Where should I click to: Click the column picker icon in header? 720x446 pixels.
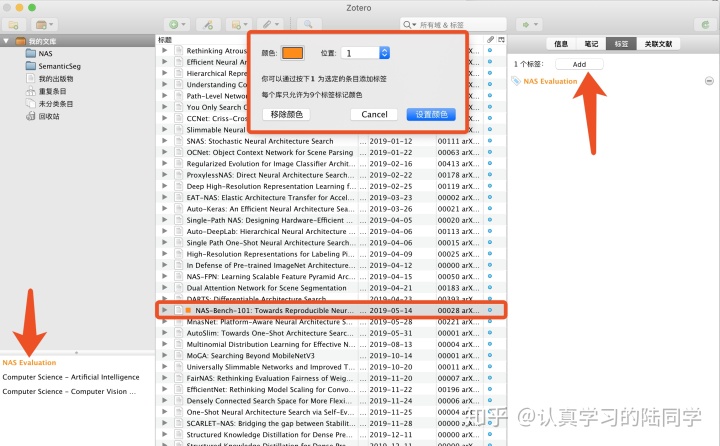(x=501, y=40)
